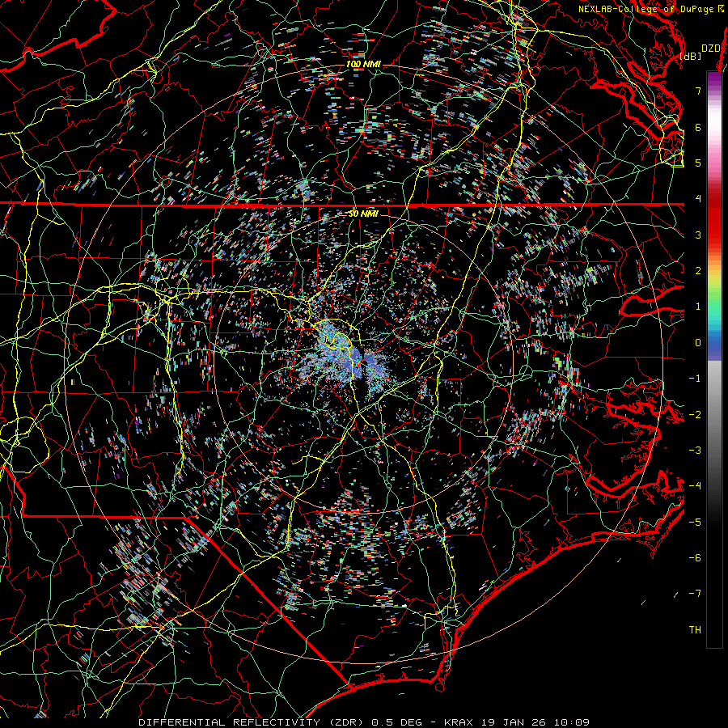Select the 0 dB blue level on color scale

click(x=698, y=343)
